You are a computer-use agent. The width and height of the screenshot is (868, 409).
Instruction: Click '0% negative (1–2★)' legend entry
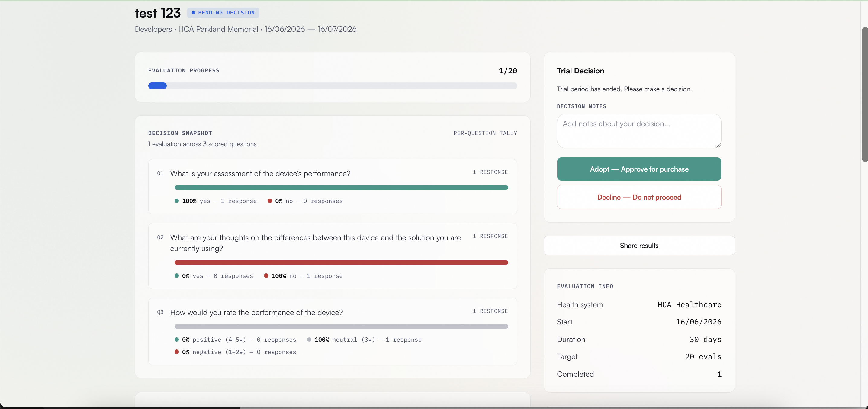tap(235, 352)
